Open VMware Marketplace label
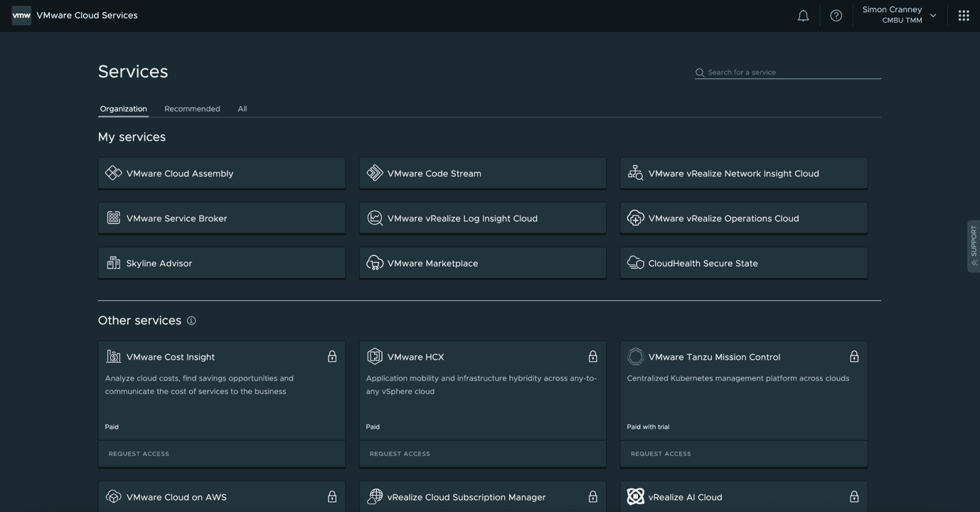This screenshot has width=980, height=512. pos(432,263)
